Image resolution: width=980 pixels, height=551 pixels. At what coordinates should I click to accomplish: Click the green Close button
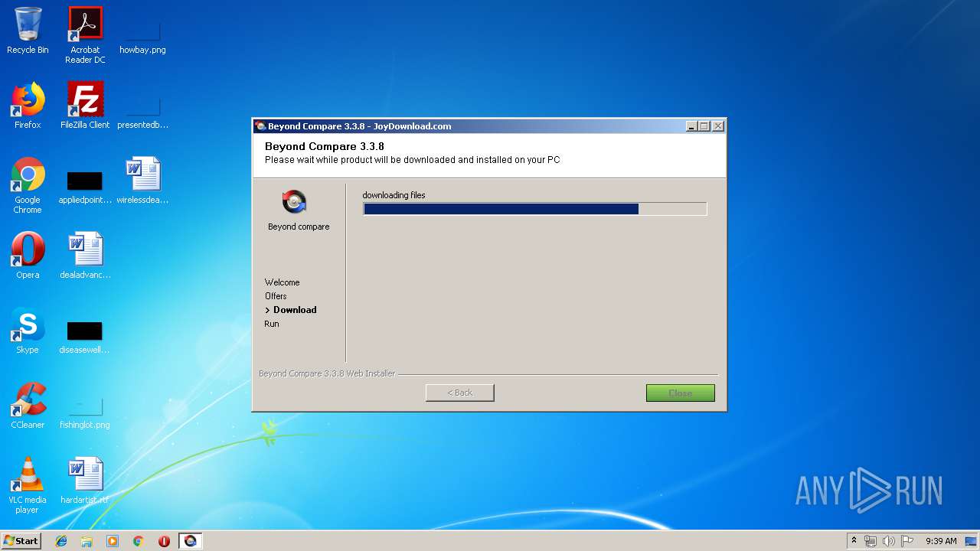coord(681,393)
